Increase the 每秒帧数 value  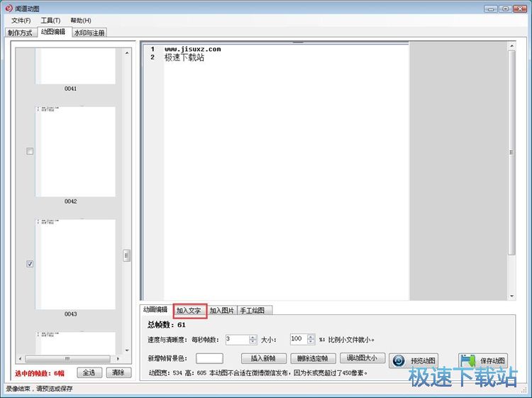(253, 338)
